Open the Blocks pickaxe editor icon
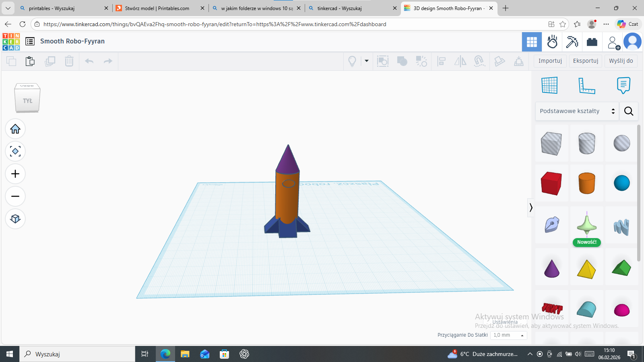Image resolution: width=644 pixels, height=362 pixels. tap(572, 42)
